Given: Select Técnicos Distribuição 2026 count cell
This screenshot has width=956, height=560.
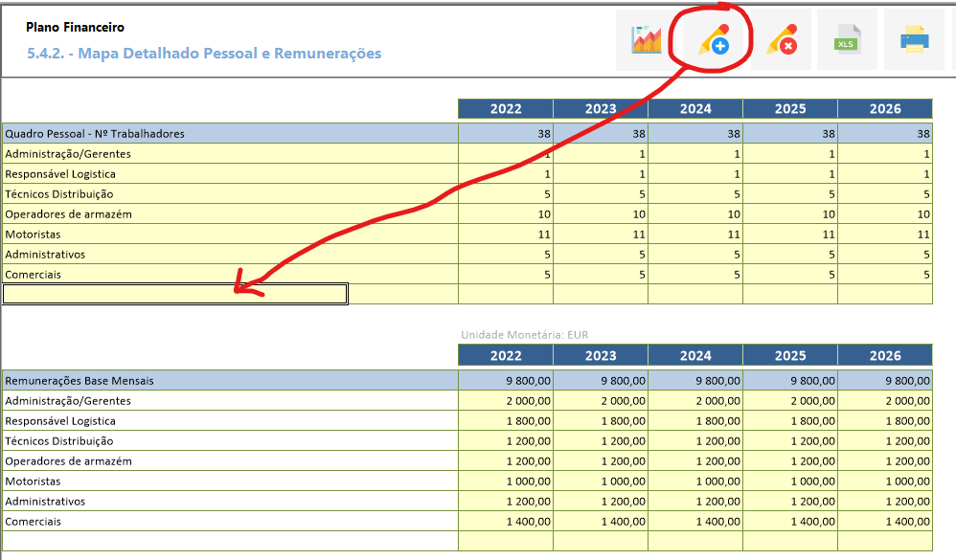Looking at the screenshot, I should pyautogui.click(x=885, y=193).
